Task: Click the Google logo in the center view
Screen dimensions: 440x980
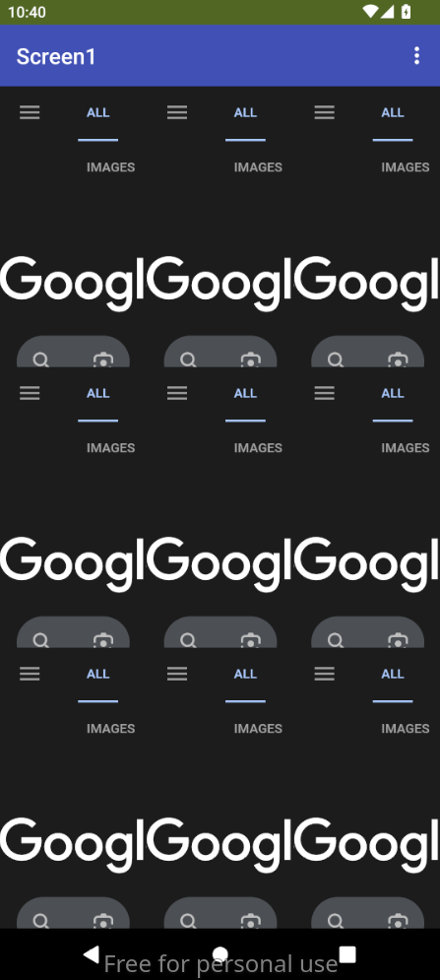Action: (220, 563)
